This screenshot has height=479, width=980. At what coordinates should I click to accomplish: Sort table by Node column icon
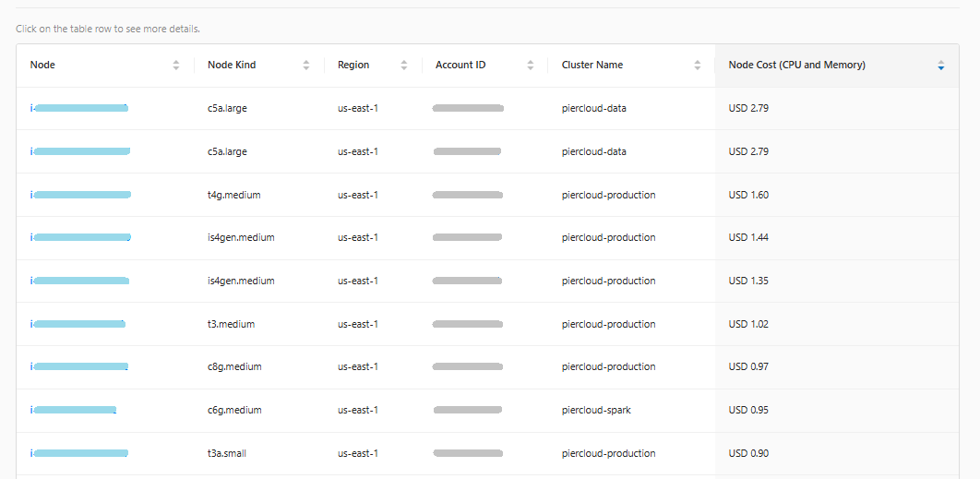click(176, 66)
